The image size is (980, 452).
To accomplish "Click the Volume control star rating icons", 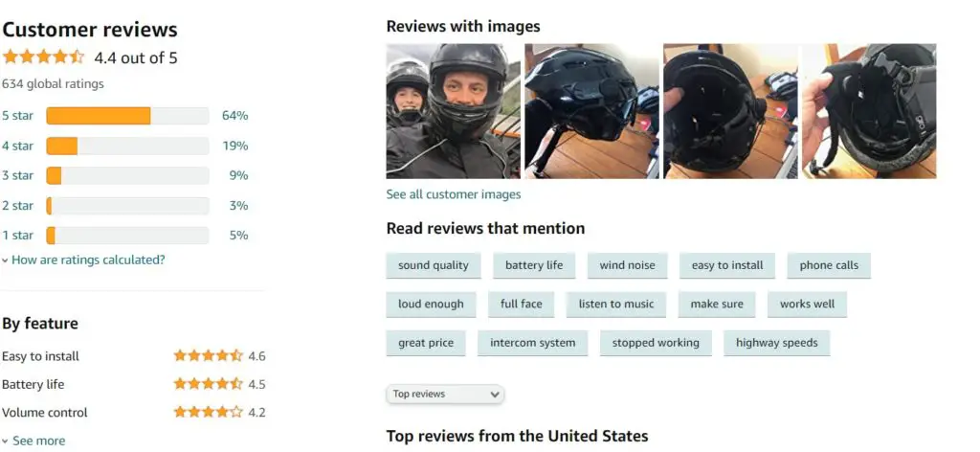I will click(x=208, y=412).
